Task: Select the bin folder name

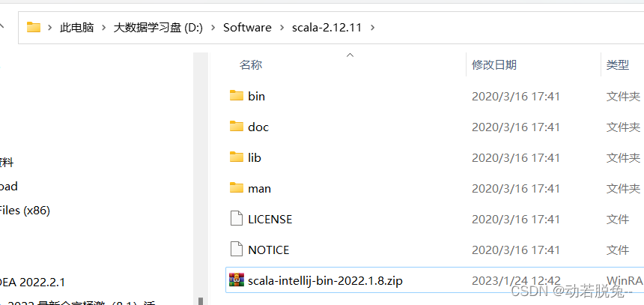Action: pos(257,96)
